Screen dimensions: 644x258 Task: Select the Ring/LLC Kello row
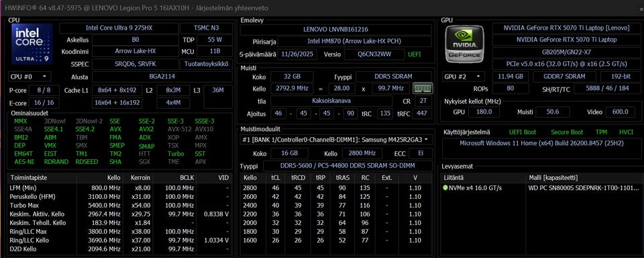(119, 241)
